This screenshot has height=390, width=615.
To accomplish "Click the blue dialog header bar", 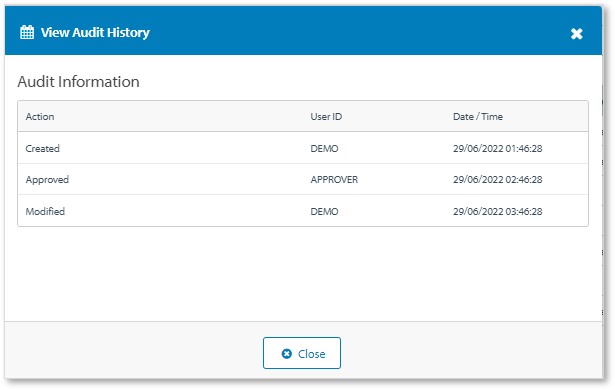I will 303,31.
